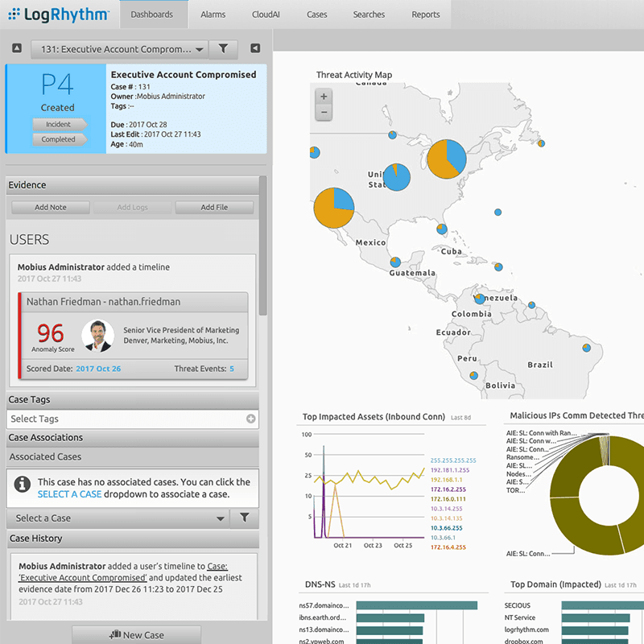Click the 'AIE: SL: Conn with Ran...' donut label
644x644 pixels.
point(541,433)
